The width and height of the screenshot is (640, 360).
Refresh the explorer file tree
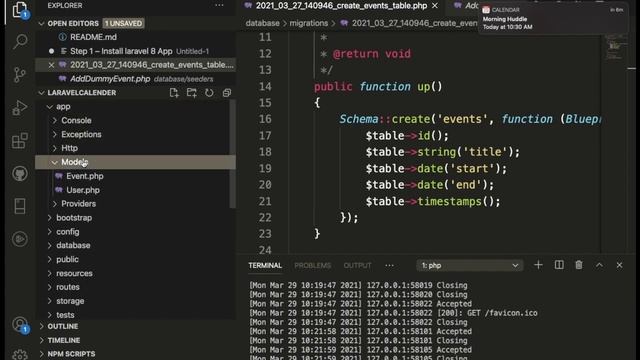209,93
